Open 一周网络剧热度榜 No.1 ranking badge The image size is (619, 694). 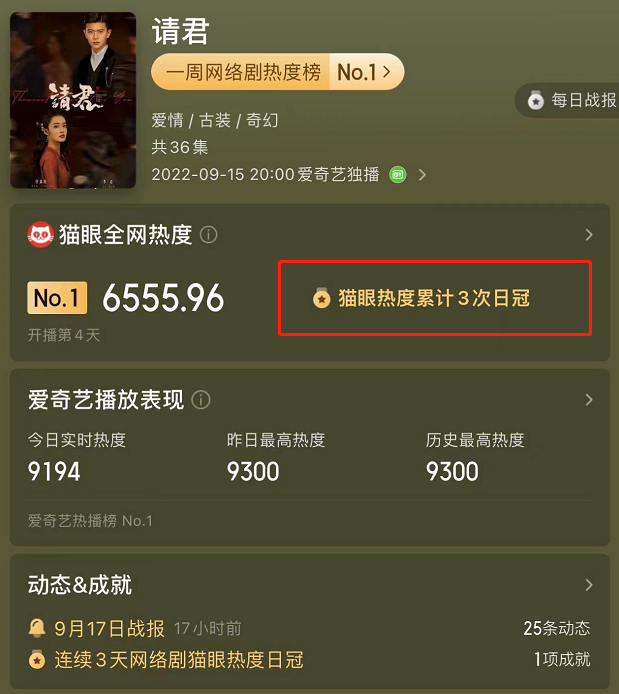click(x=277, y=72)
